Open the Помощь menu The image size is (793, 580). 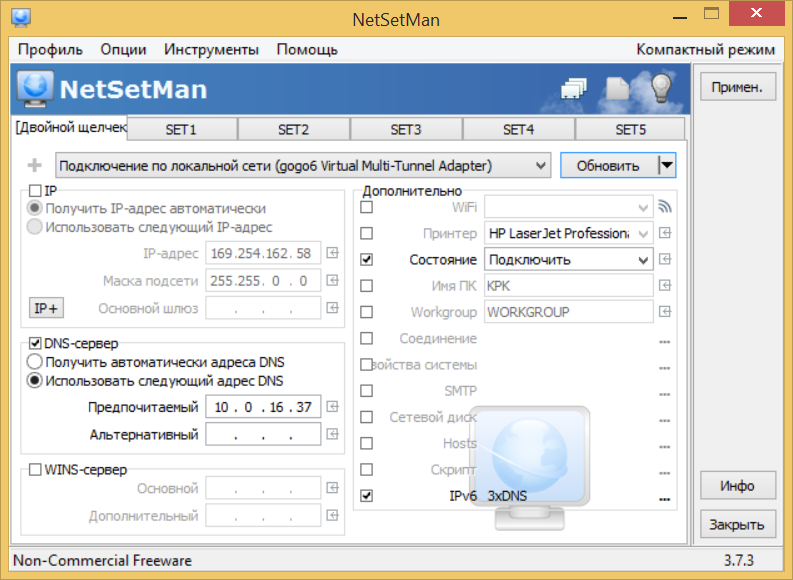pyautogui.click(x=307, y=50)
